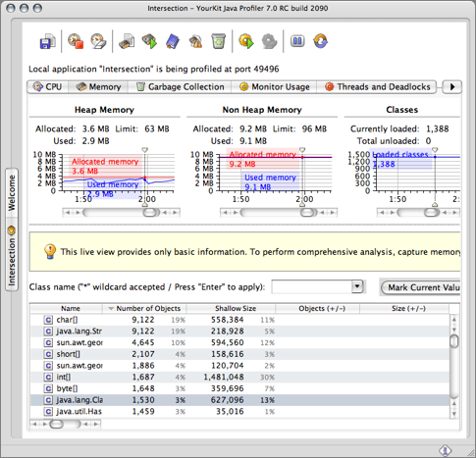
Task: Click the Heap Memory graph time marker
Action: click(x=145, y=150)
